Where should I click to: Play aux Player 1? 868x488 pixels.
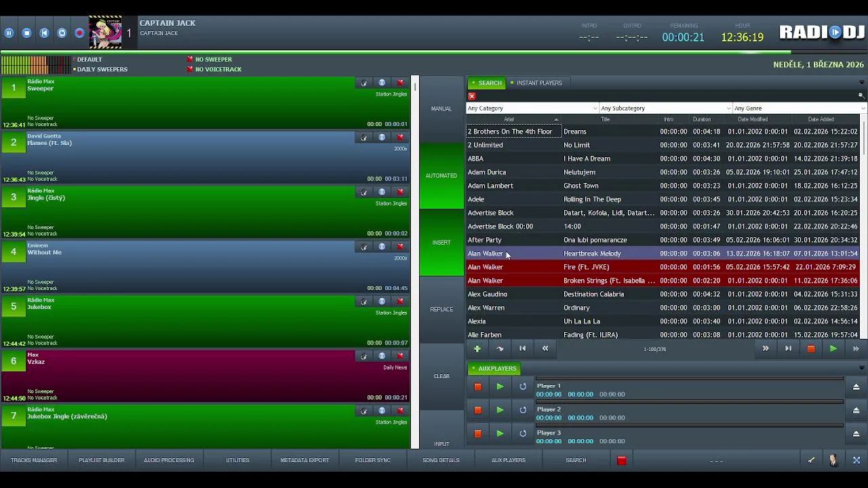(500, 386)
